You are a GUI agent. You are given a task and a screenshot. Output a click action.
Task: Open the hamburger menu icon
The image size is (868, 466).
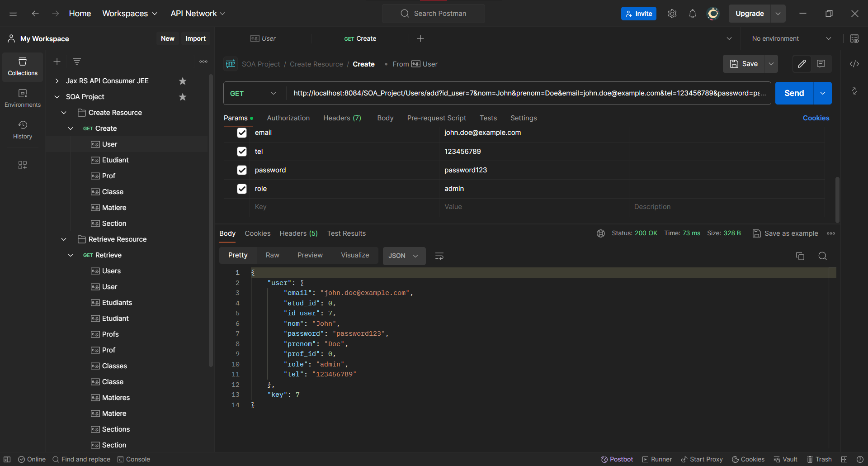click(x=13, y=14)
